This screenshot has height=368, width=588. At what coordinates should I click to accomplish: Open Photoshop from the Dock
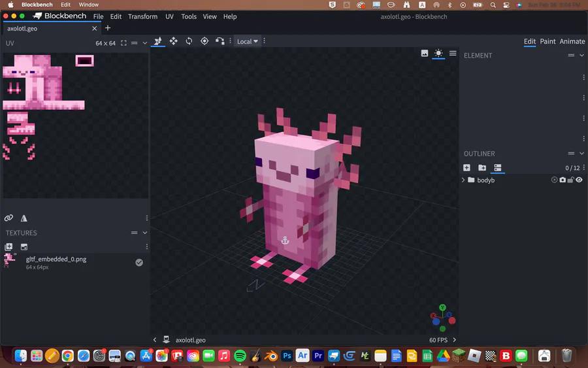tap(287, 356)
